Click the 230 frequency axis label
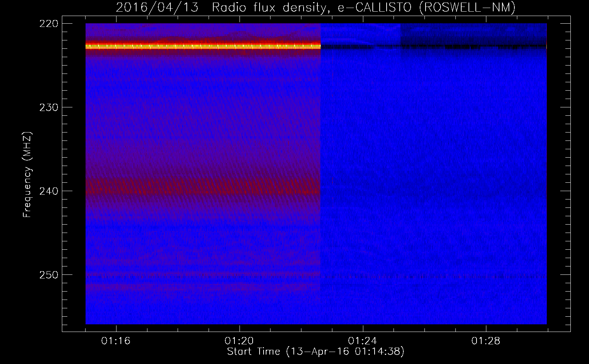This screenshot has width=589, height=364. (x=49, y=107)
